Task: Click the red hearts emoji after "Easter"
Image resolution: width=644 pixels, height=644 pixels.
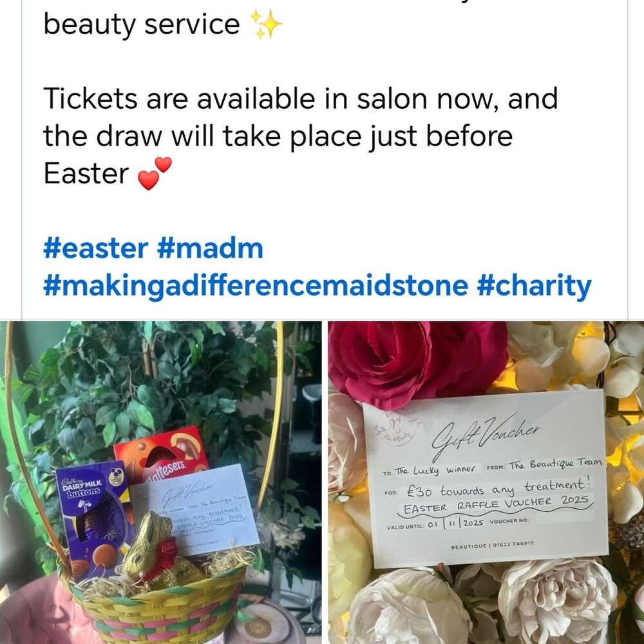Action: [x=155, y=174]
